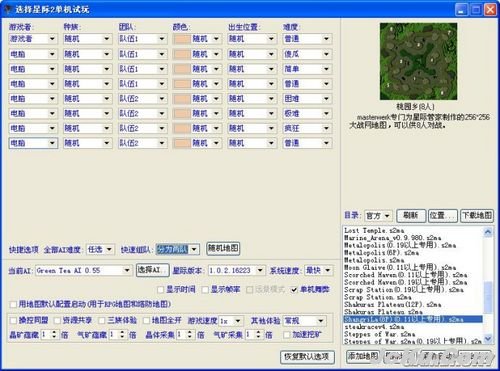
Task: Open the first player's 难度 dropdown
Action: [307, 39]
